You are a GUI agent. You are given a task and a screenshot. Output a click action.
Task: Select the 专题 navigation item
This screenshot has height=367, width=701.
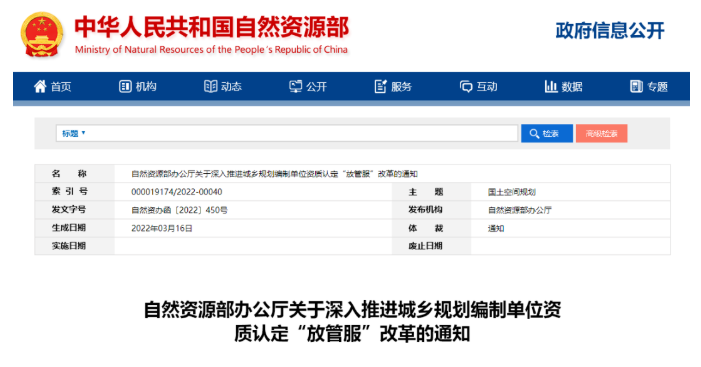click(649, 86)
